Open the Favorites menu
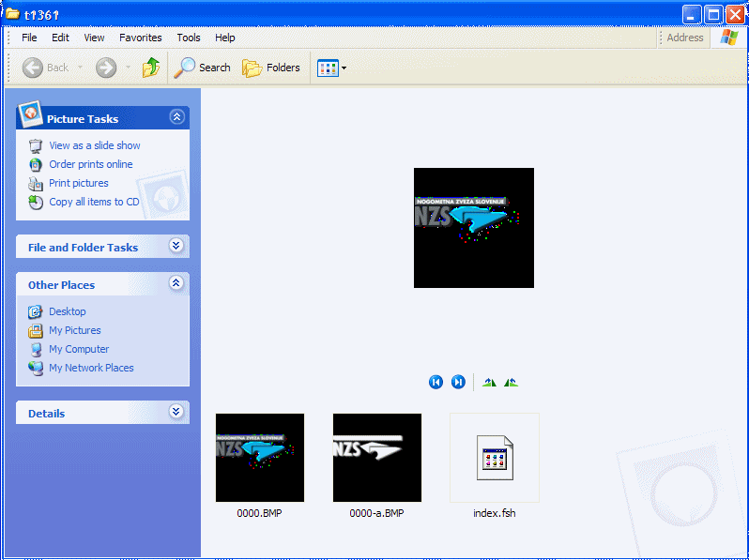The width and height of the screenshot is (749, 560). (141, 38)
